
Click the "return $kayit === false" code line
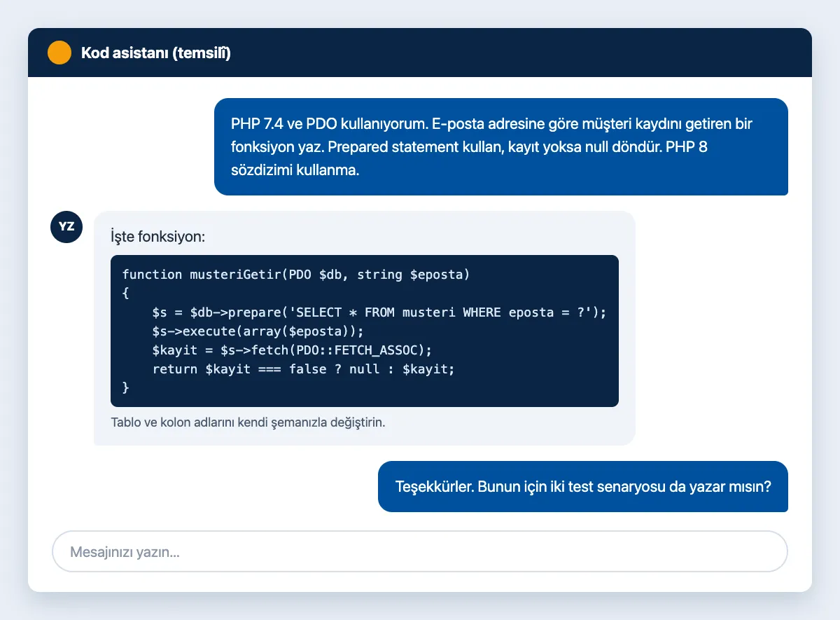point(303,368)
